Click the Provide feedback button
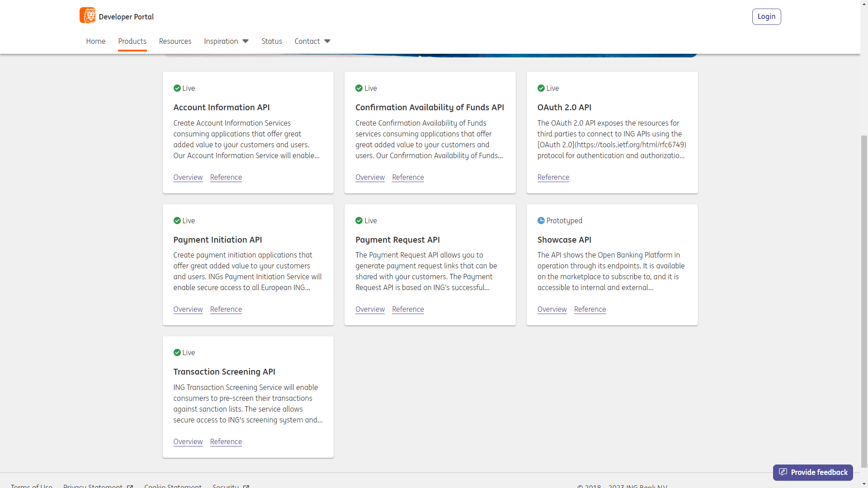The height and width of the screenshot is (488, 868). pos(813,472)
